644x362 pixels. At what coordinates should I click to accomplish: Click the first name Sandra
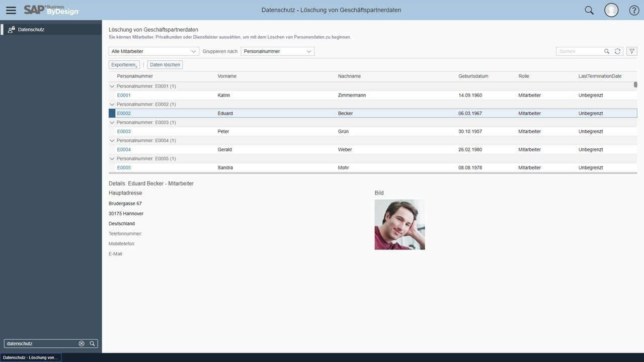click(225, 168)
